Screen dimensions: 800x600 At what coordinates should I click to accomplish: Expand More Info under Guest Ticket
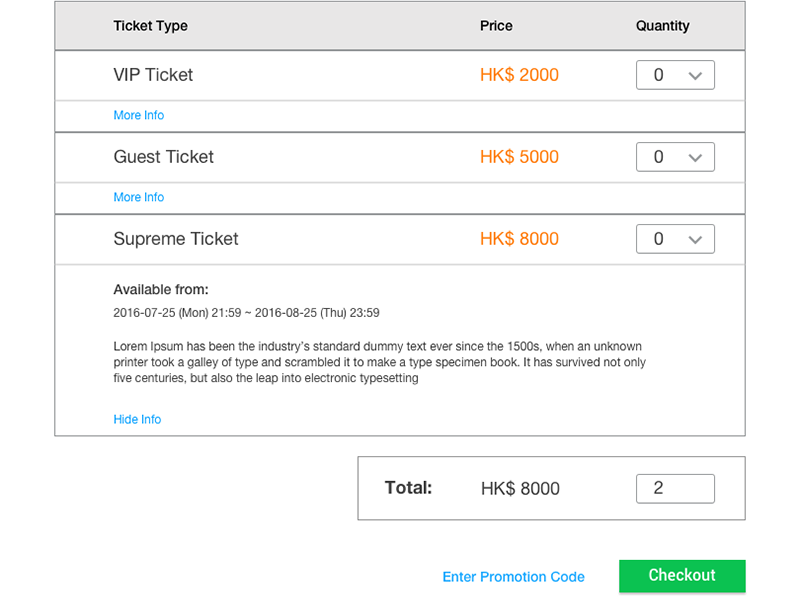point(138,197)
